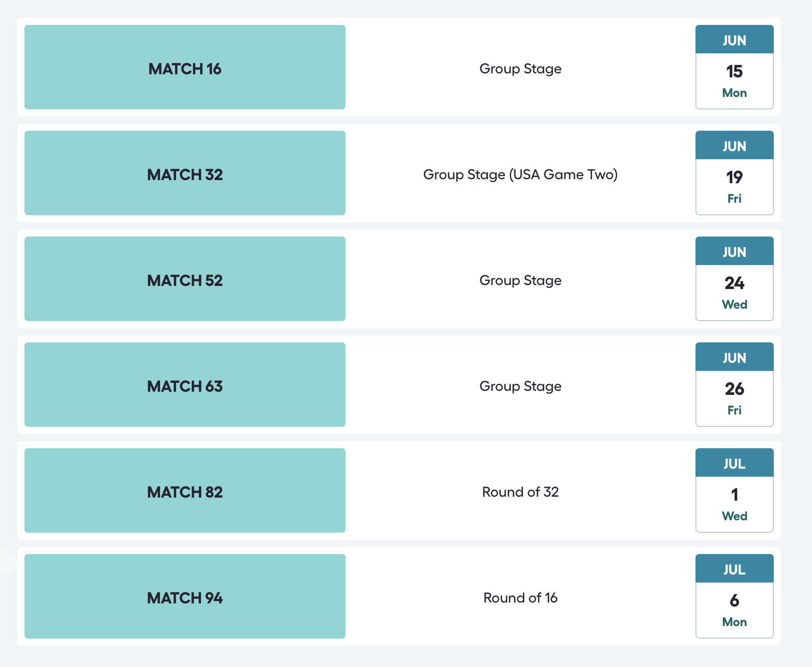This screenshot has height=667, width=812.
Task: Click the JUL header above day 1
Action: point(734,464)
